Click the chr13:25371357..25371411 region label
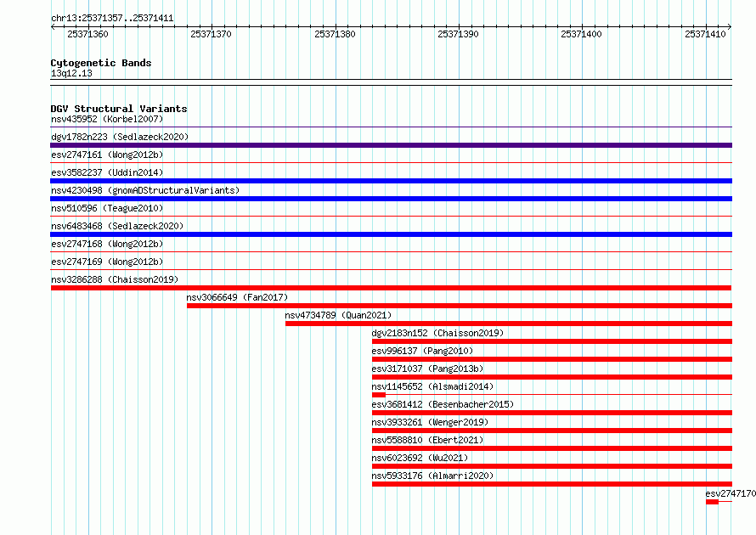Screen dimensions: 756x535 click(x=112, y=19)
